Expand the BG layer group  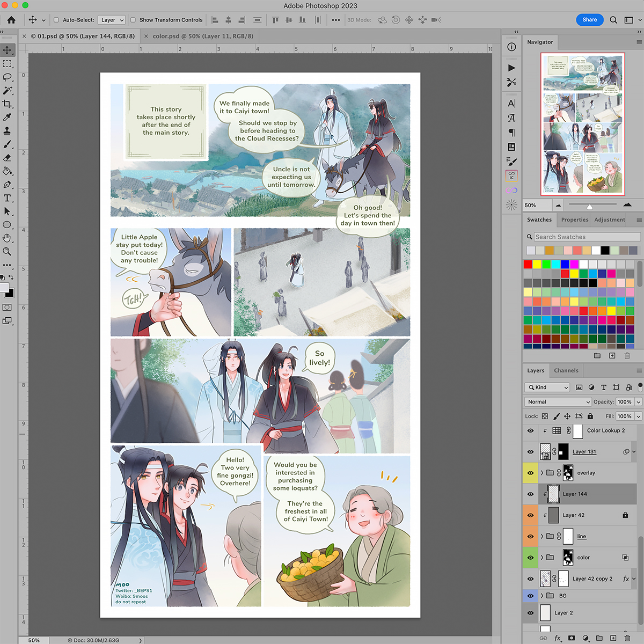click(542, 596)
